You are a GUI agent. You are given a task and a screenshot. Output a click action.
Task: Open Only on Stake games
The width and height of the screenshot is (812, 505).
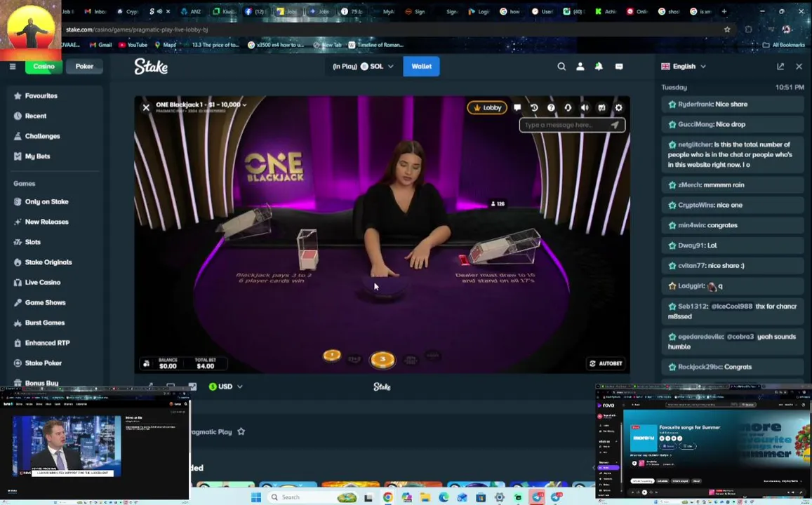coord(41,202)
